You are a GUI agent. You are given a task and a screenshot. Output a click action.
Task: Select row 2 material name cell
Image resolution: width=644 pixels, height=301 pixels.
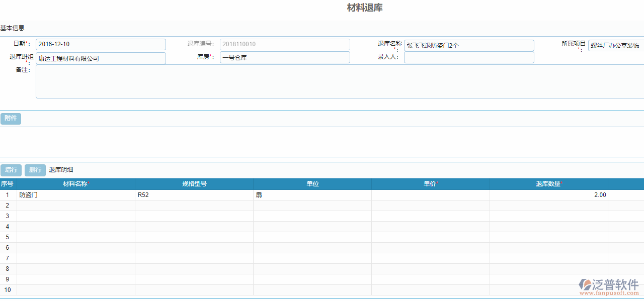(x=75, y=205)
